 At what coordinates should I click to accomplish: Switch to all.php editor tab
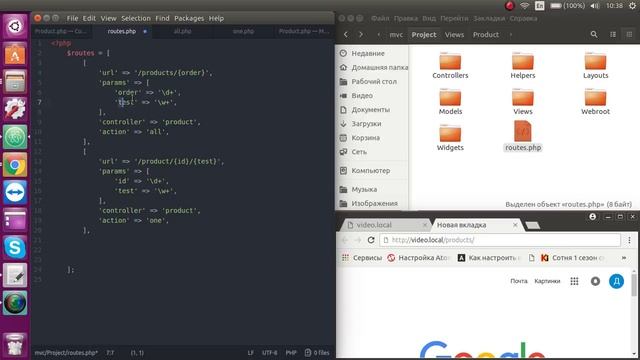[182, 31]
